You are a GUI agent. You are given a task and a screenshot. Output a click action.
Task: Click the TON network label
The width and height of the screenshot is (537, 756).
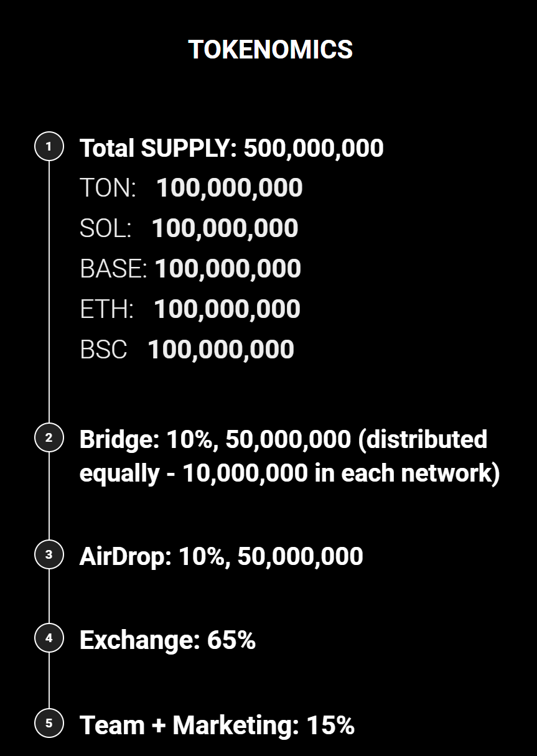108,188
